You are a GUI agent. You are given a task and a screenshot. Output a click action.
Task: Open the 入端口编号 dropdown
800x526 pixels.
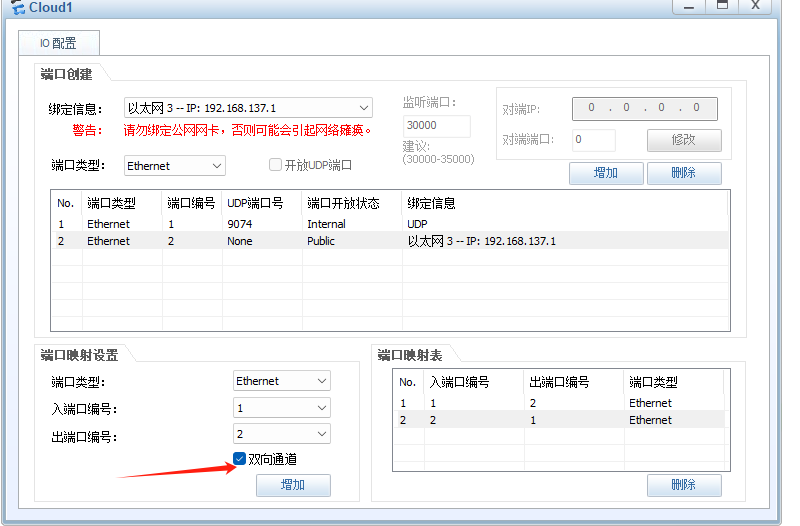coord(282,408)
